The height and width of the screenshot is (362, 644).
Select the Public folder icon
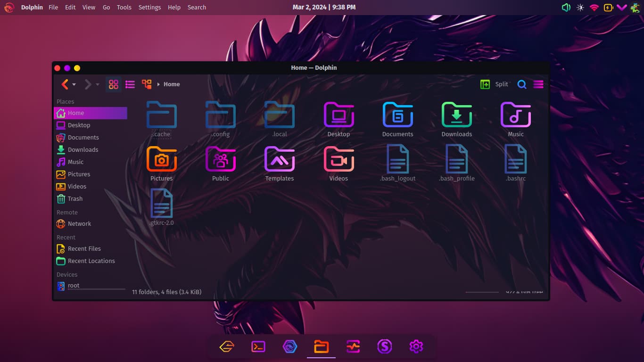click(221, 159)
